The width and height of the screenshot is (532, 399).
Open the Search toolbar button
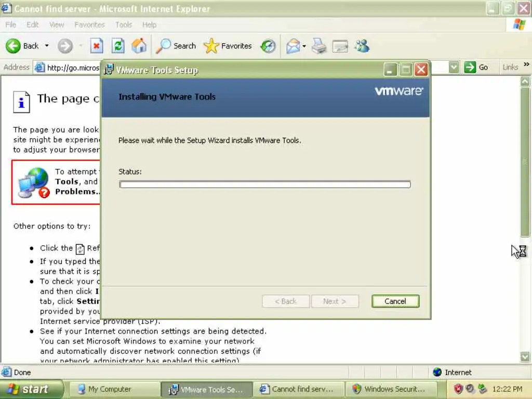(x=176, y=46)
